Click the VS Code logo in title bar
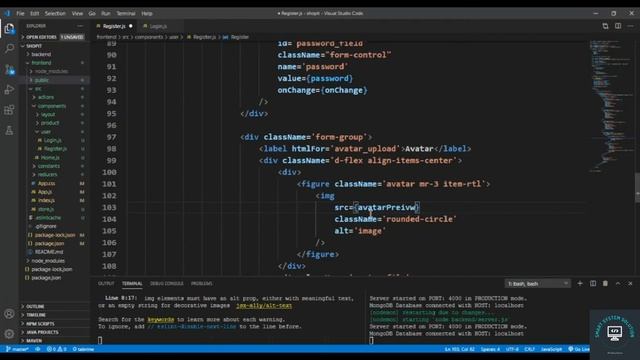 point(7,13)
